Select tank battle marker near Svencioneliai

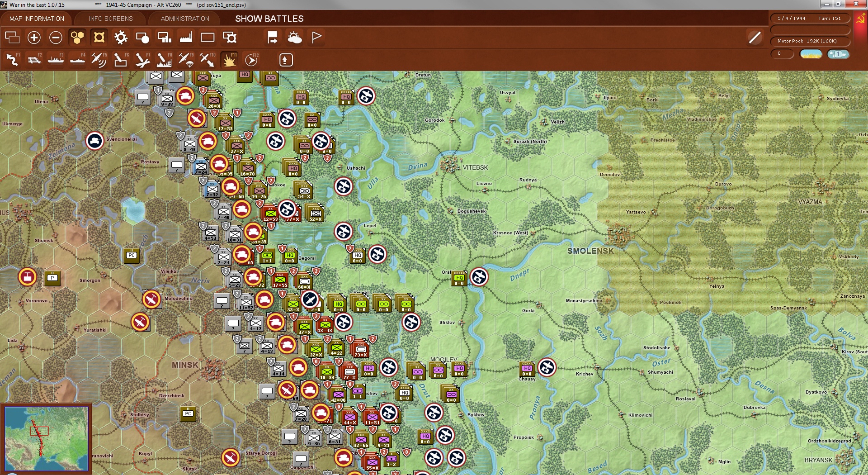(x=95, y=141)
